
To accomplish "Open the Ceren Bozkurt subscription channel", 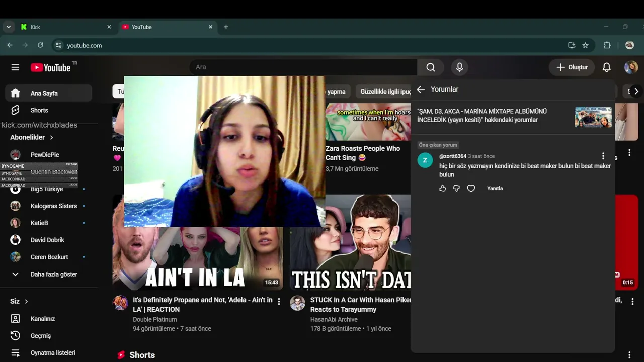I will point(49,257).
